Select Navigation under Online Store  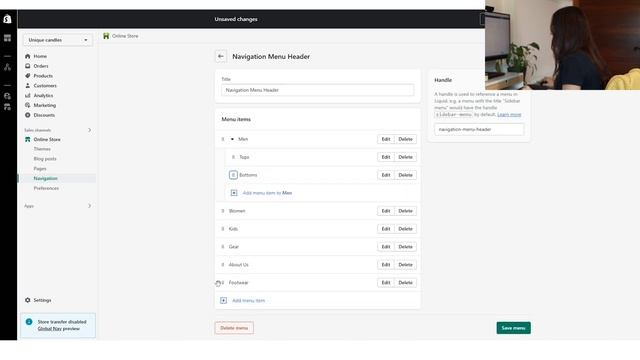pos(45,178)
